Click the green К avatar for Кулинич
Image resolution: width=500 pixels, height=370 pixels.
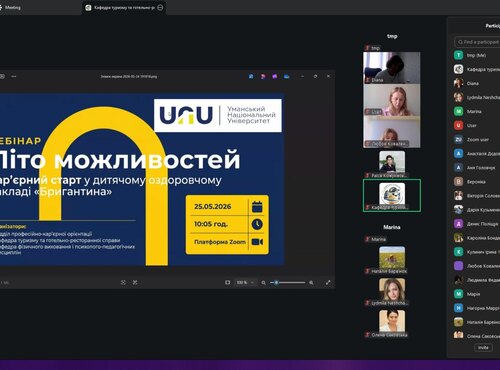point(459,252)
